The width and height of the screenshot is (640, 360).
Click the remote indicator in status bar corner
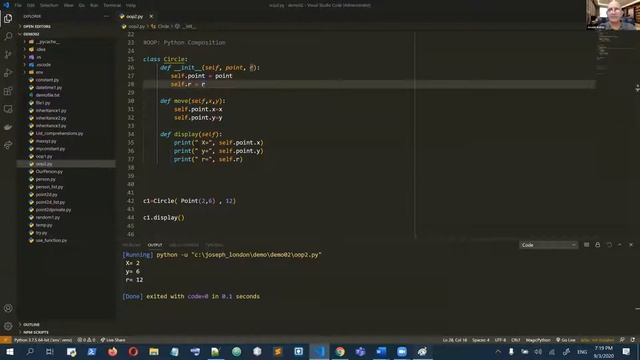(6, 340)
